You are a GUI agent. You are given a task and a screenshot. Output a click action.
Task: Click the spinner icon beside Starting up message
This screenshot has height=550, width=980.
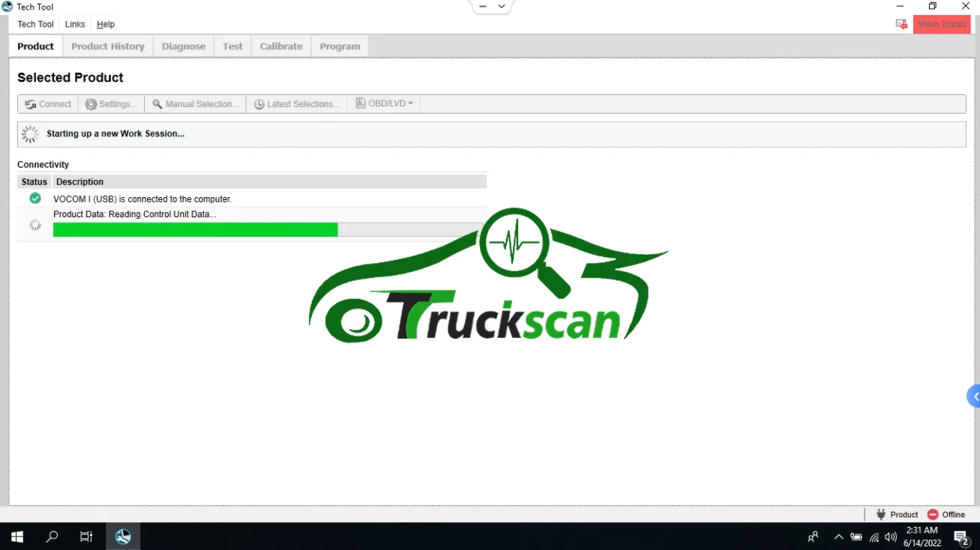click(30, 134)
